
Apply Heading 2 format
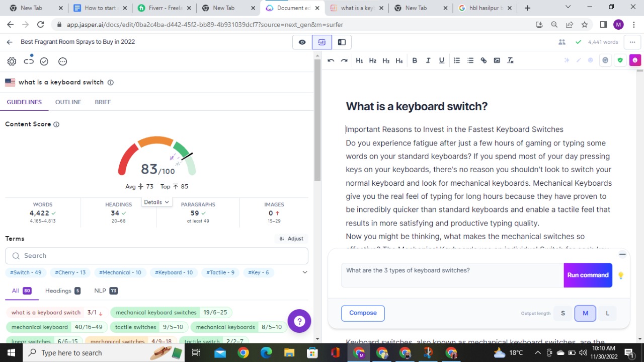(373, 60)
